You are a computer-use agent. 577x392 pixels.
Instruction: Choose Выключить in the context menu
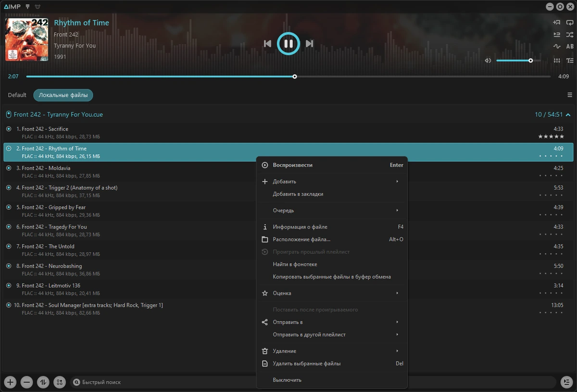(x=332, y=380)
